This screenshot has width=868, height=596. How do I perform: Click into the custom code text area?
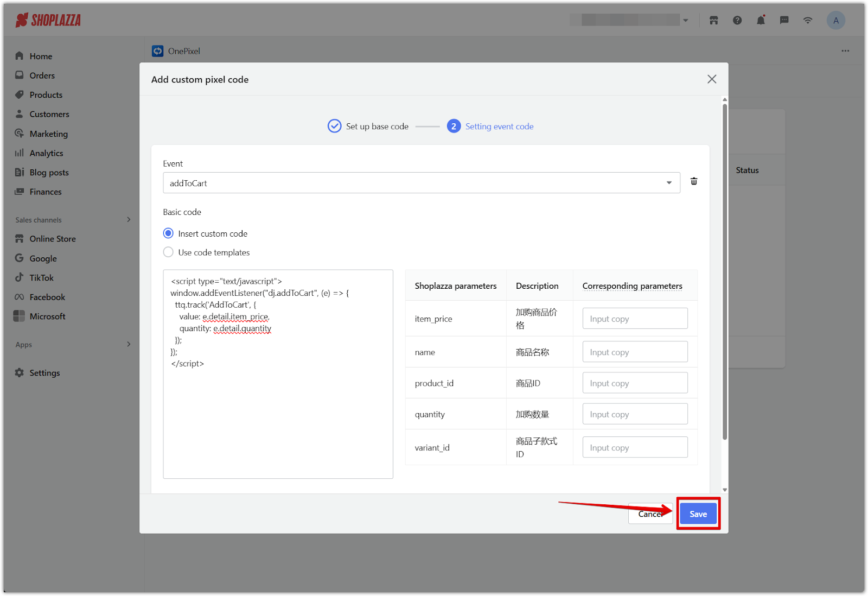pos(278,374)
